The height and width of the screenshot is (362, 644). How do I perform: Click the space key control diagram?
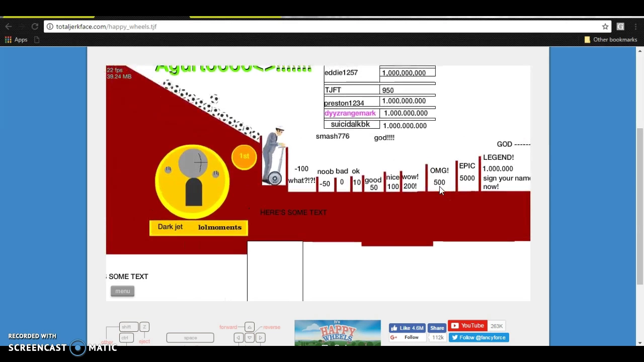point(190,338)
